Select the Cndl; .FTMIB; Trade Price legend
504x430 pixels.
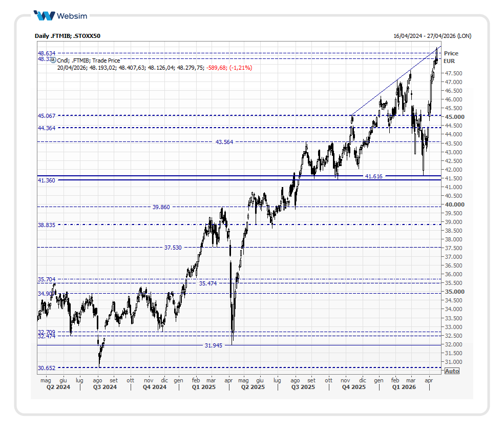89,60
